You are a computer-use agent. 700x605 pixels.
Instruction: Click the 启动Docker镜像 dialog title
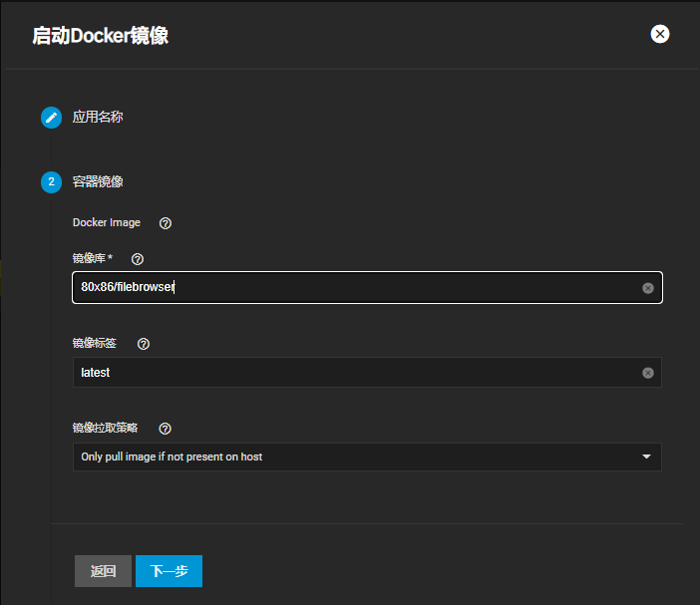pos(101,36)
